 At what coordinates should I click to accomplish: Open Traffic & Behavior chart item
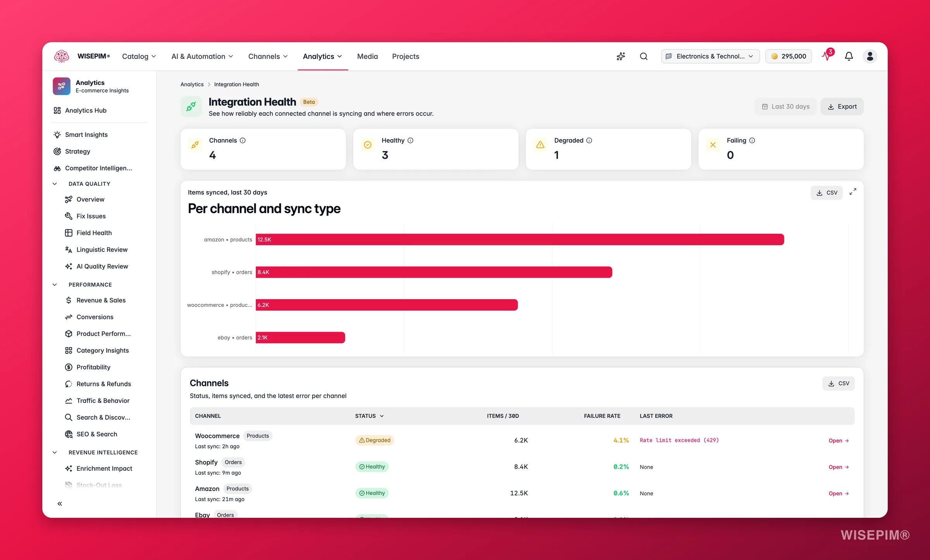click(104, 400)
